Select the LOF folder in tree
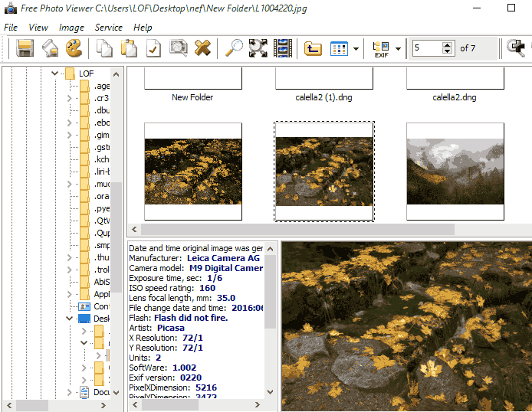Image resolution: width=532 pixels, height=412 pixels. (86, 74)
